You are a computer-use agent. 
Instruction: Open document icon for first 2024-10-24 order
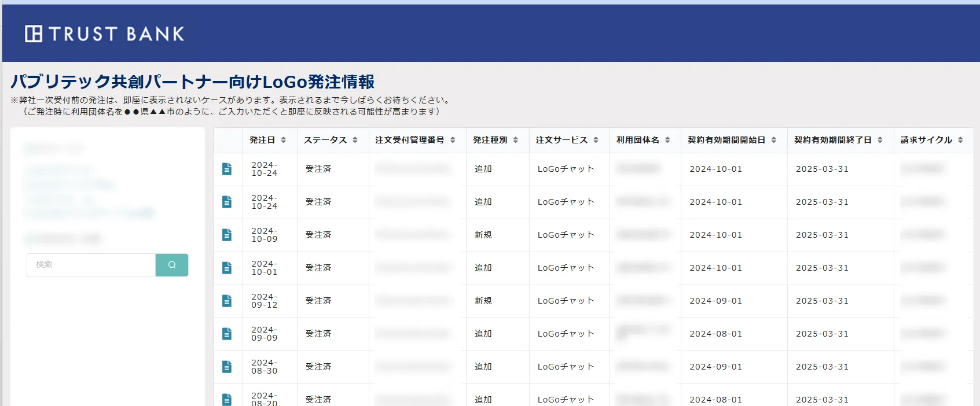pyautogui.click(x=227, y=169)
